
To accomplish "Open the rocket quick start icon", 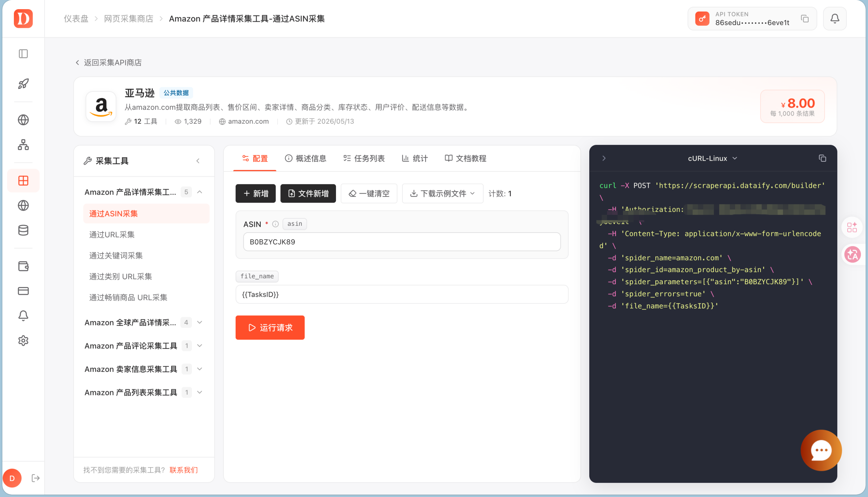I will (x=23, y=84).
